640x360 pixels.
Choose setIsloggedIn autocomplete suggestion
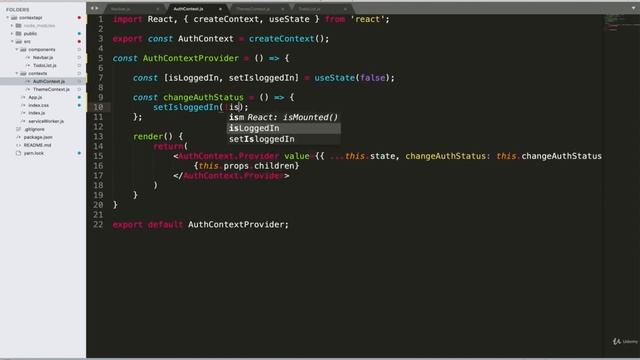(284, 139)
